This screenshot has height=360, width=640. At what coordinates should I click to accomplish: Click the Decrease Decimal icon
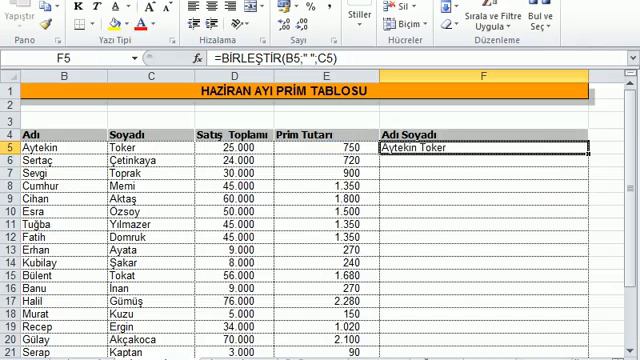pyautogui.click(x=302, y=24)
